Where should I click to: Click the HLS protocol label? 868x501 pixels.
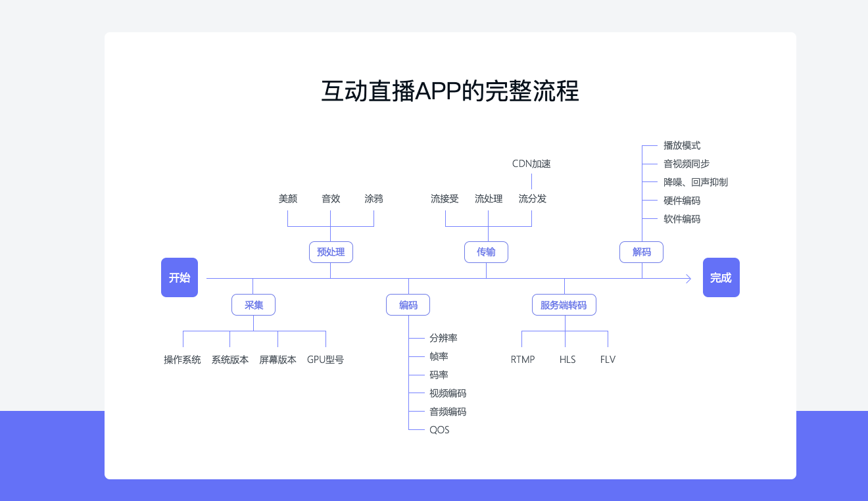(x=567, y=360)
